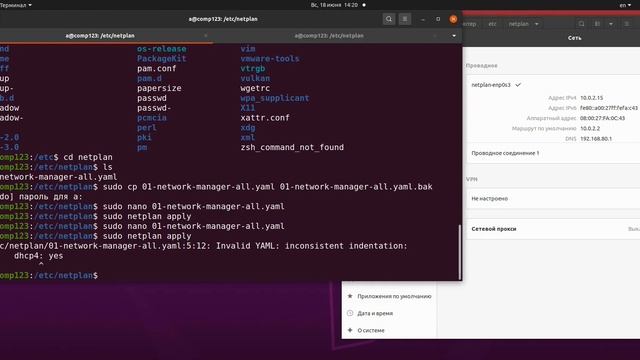Image resolution: width=640 pixels, height=360 pixels.
Task: Click the default route value 10.0.2.2
Action: 590,129
